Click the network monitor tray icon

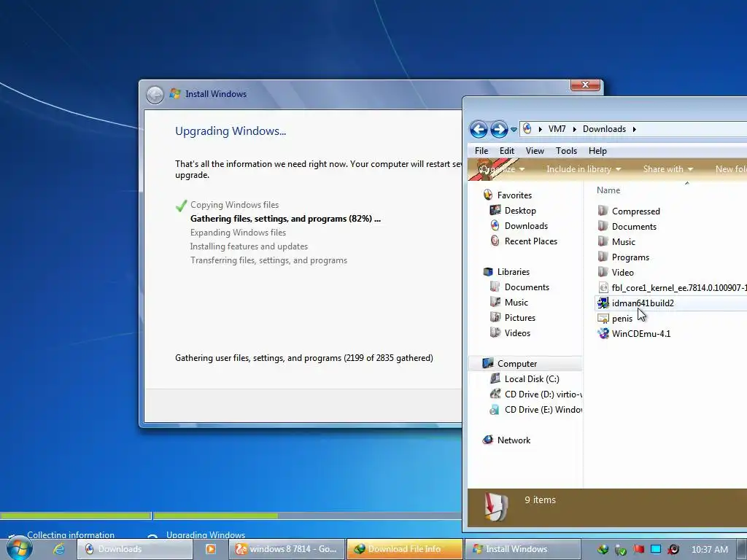tap(656, 550)
